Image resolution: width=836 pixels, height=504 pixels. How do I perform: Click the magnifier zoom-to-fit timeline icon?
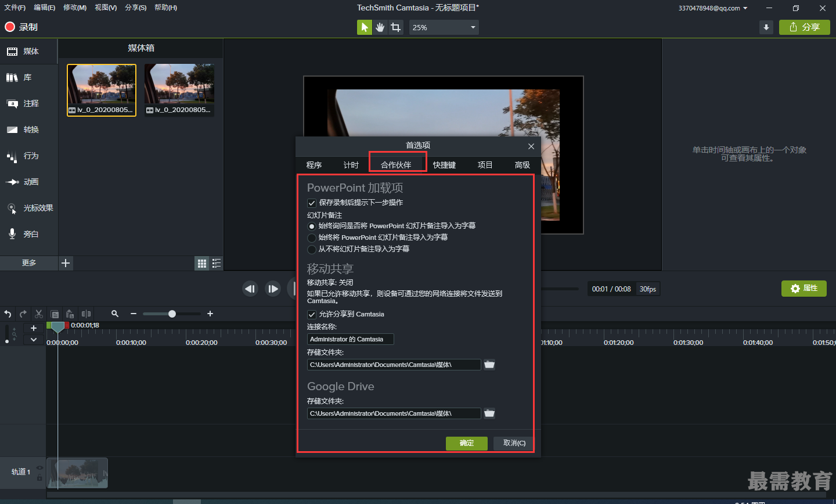click(115, 314)
